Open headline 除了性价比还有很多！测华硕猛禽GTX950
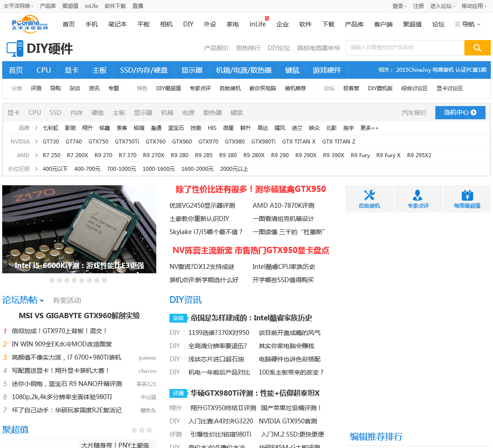This screenshot has width=493, height=448. (x=250, y=189)
